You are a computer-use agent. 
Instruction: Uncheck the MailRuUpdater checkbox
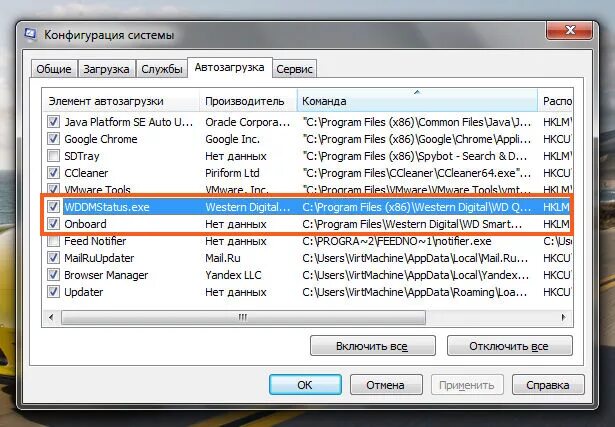coord(53,258)
